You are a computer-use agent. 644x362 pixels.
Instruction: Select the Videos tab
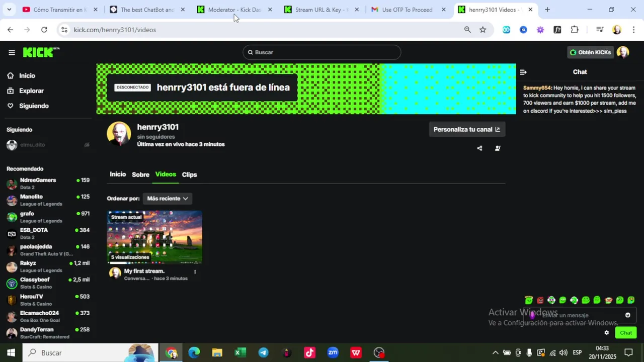click(166, 174)
